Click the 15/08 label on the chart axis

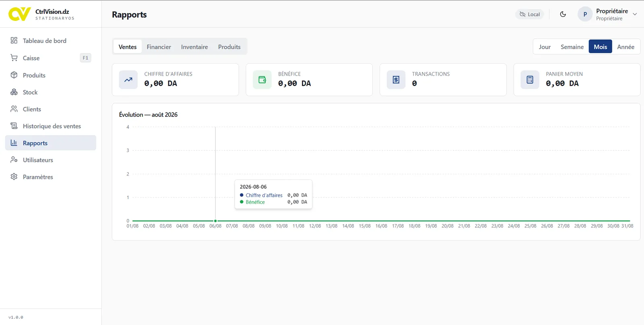click(365, 226)
